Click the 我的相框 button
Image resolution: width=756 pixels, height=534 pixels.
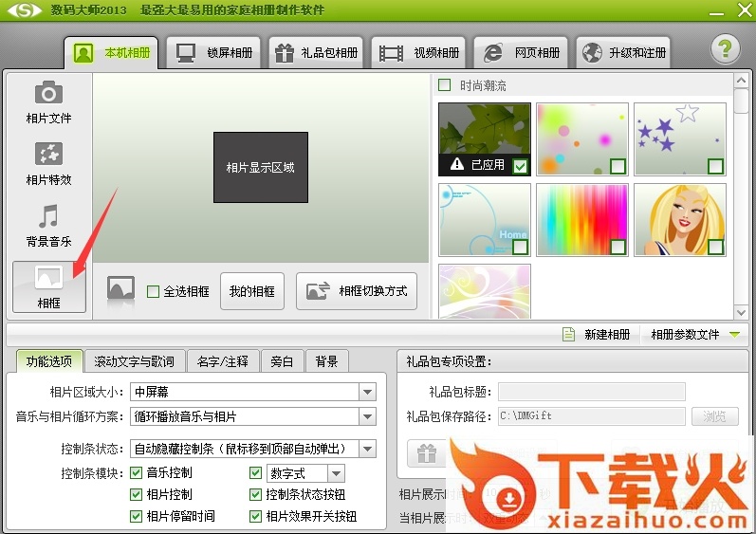pos(252,291)
